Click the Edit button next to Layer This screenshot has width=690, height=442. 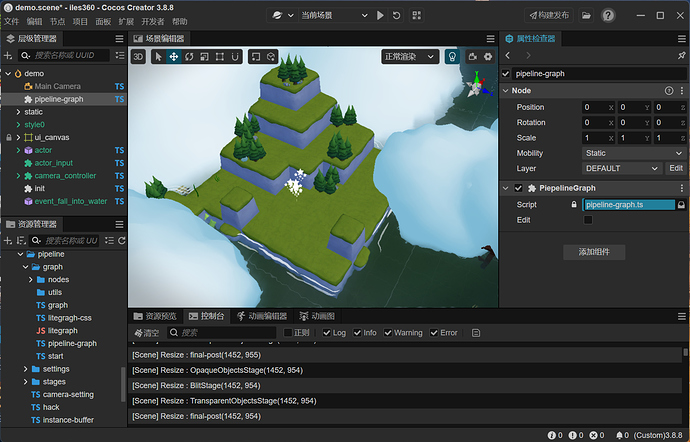pos(676,169)
